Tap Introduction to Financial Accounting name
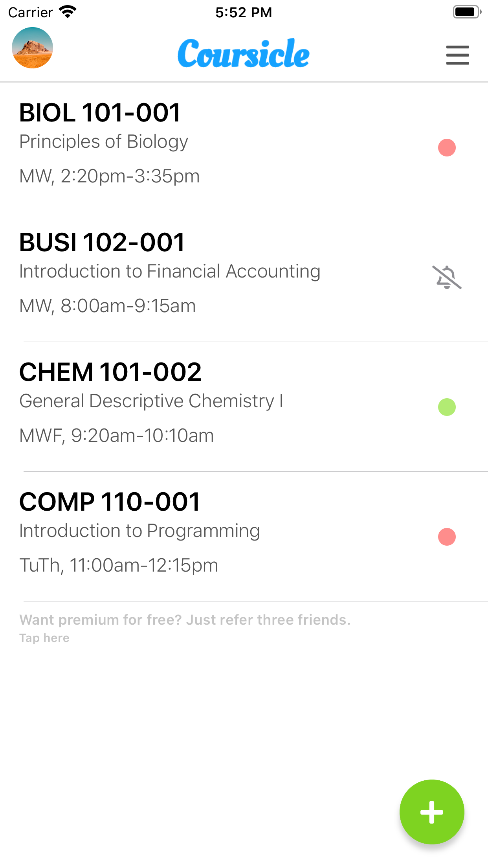This screenshot has height=868, width=488. [170, 271]
